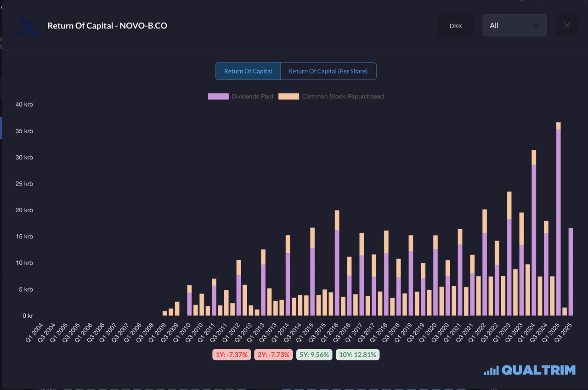Click the 5Y 9.56% growth badge
This screenshot has width=588, height=390.
point(314,355)
